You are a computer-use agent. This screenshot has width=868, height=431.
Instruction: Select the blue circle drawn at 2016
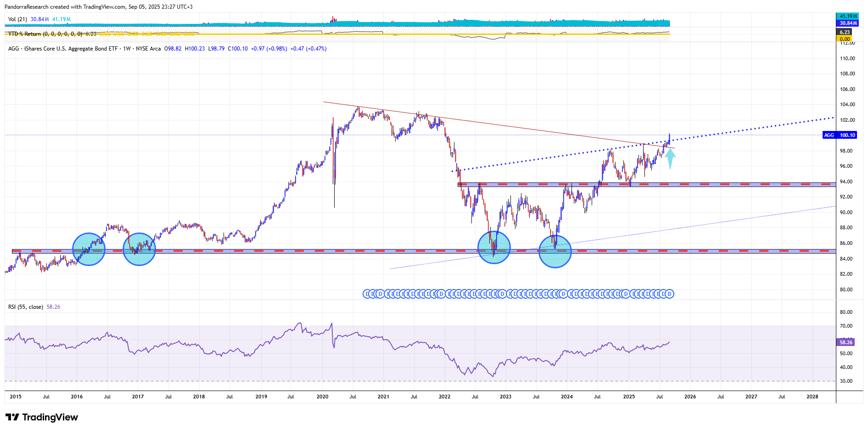89,249
